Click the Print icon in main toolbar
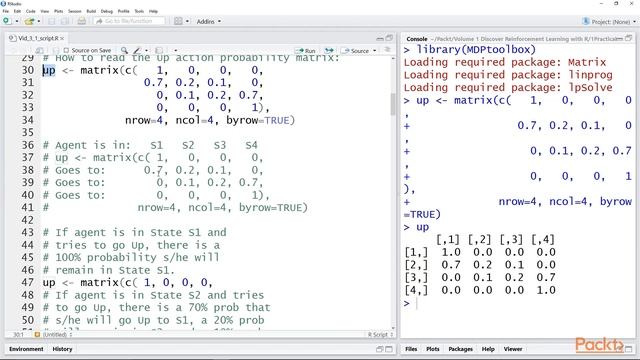The height and width of the screenshot is (360, 640). (x=82, y=21)
